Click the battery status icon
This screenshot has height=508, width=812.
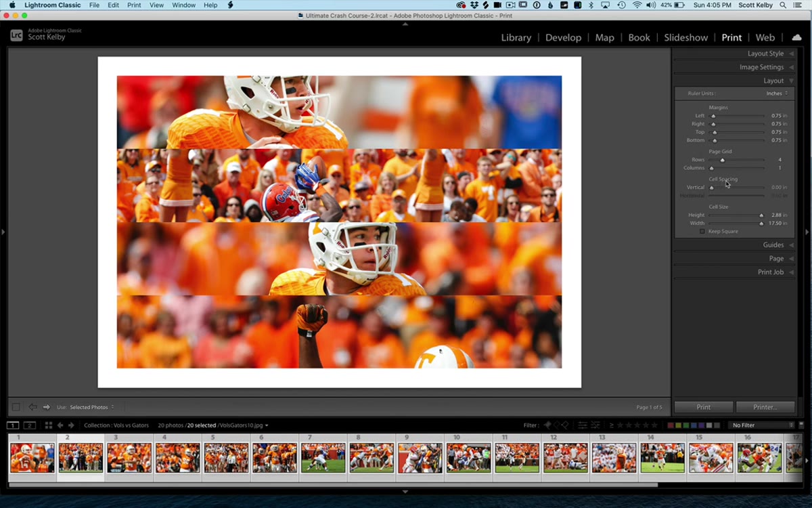680,5
